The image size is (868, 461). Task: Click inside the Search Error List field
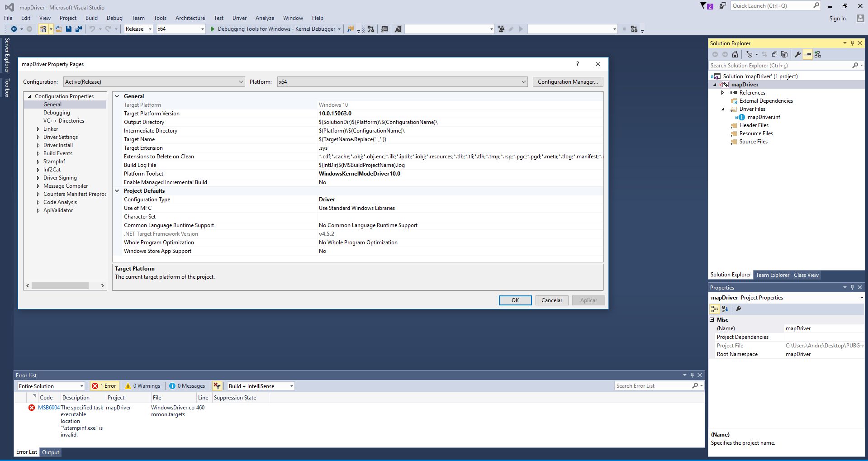point(651,386)
